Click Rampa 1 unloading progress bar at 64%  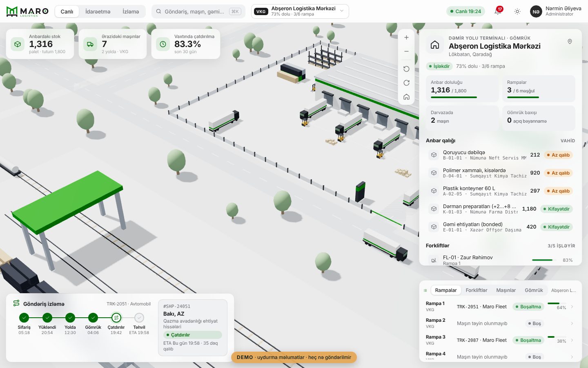click(x=557, y=303)
